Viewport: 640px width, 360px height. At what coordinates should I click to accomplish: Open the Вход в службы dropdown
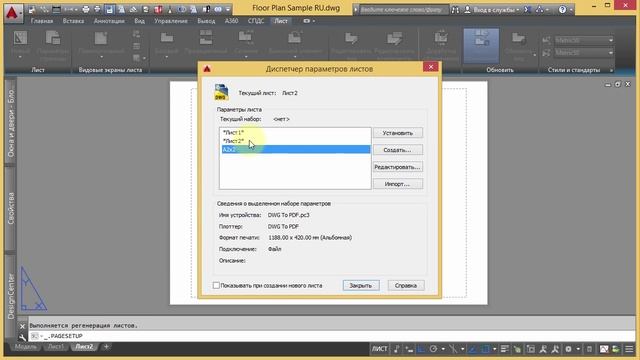(496, 9)
